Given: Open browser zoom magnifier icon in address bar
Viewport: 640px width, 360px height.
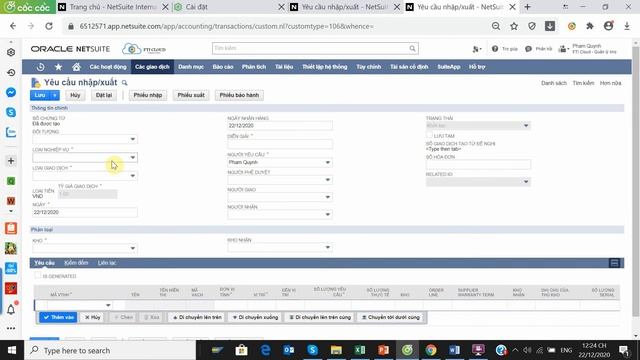Looking at the screenshot, I should (496, 26).
